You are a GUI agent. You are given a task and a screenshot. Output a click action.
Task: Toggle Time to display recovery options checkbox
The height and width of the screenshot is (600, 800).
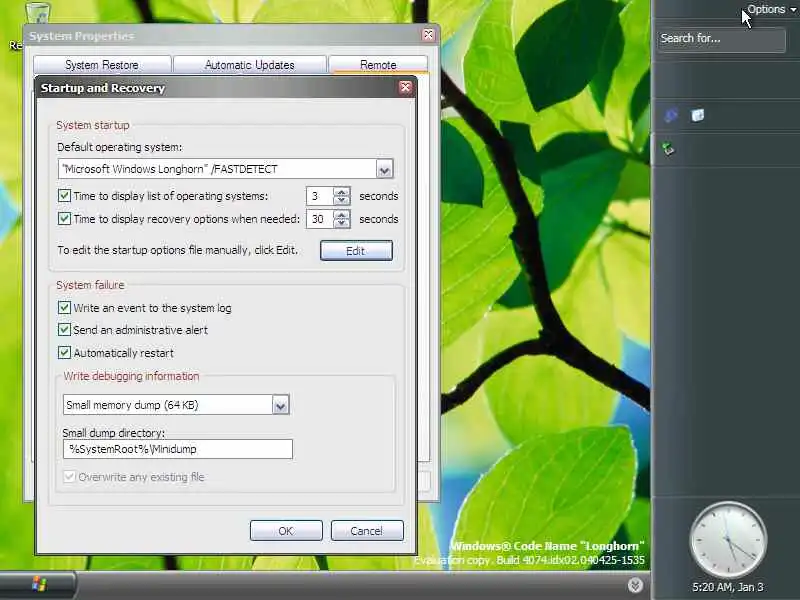pos(64,218)
